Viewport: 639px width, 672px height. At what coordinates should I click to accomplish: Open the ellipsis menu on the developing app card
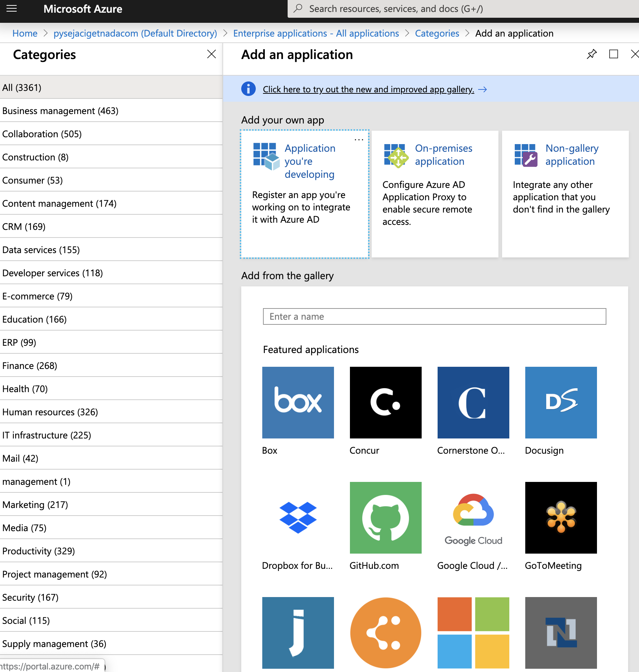click(x=359, y=140)
